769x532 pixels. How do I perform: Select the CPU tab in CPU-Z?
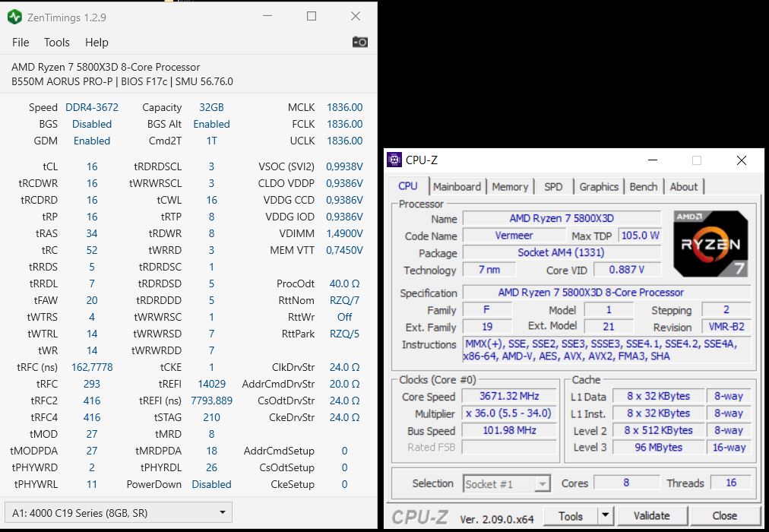pos(408,186)
